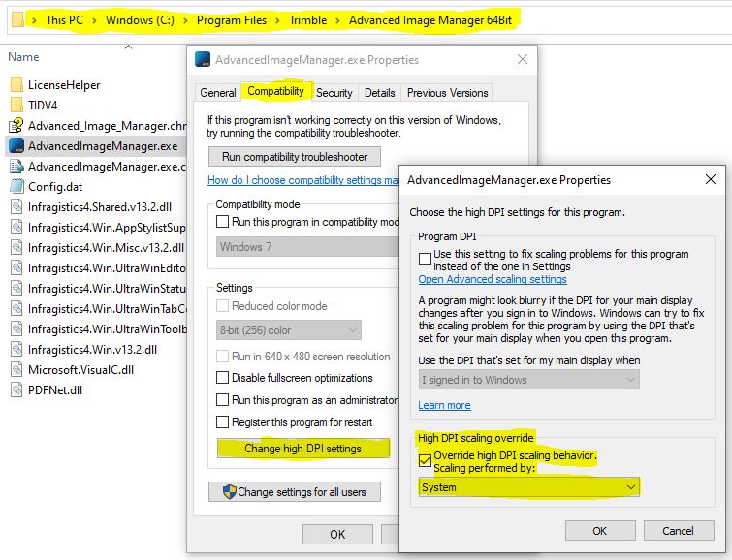Open How do I choose compatibility settings link

pos(302,180)
